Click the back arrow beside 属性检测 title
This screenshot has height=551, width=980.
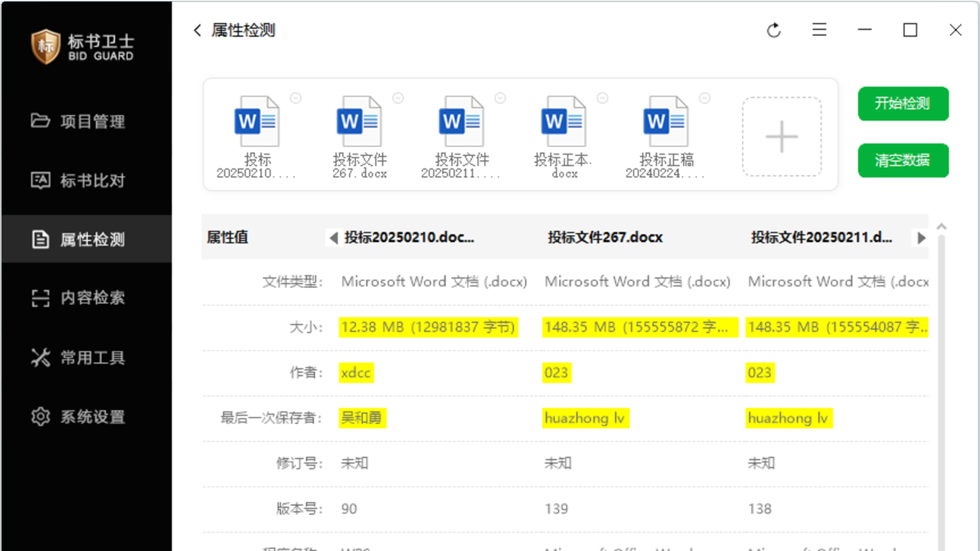coord(198,30)
